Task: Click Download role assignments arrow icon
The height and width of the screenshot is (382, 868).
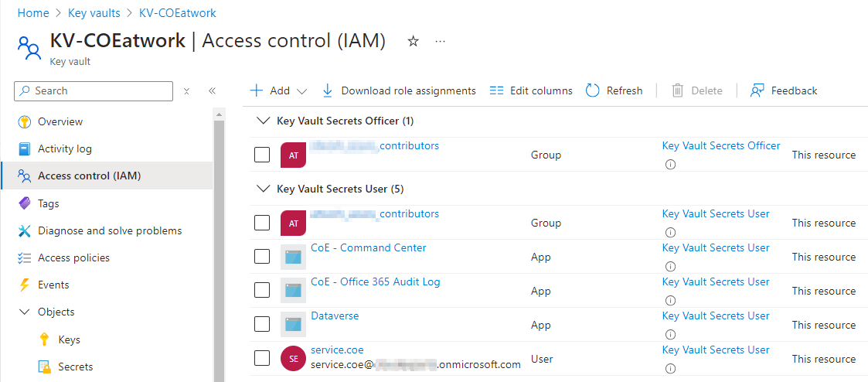Action: coord(327,90)
